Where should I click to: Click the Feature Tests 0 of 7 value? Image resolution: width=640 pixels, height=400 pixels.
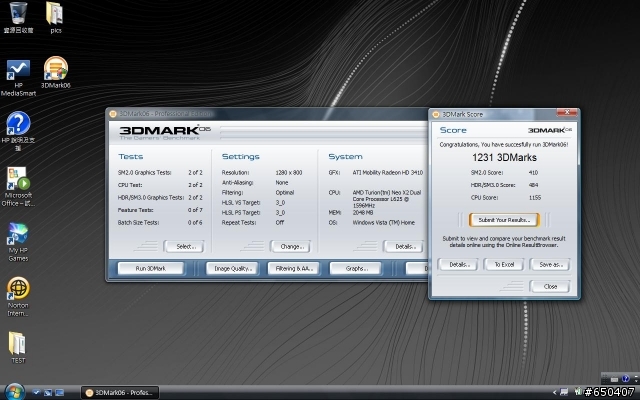tap(195, 210)
